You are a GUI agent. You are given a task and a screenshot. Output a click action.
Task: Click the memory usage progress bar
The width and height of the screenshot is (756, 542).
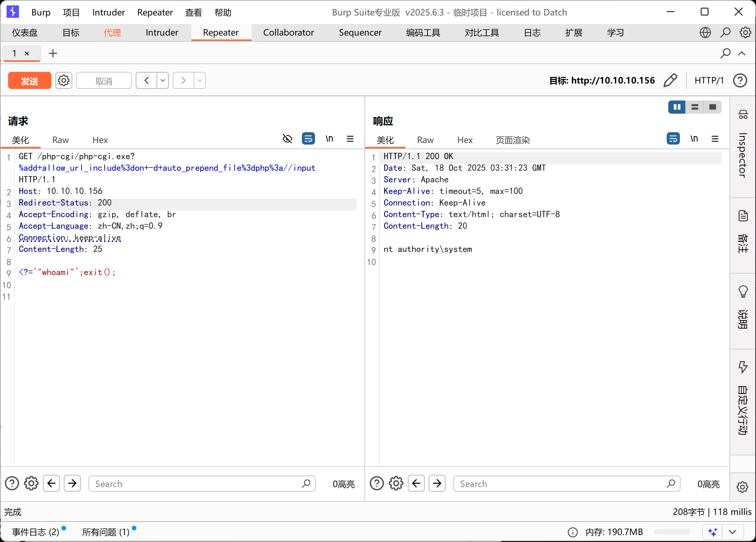(x=673, y=532)
